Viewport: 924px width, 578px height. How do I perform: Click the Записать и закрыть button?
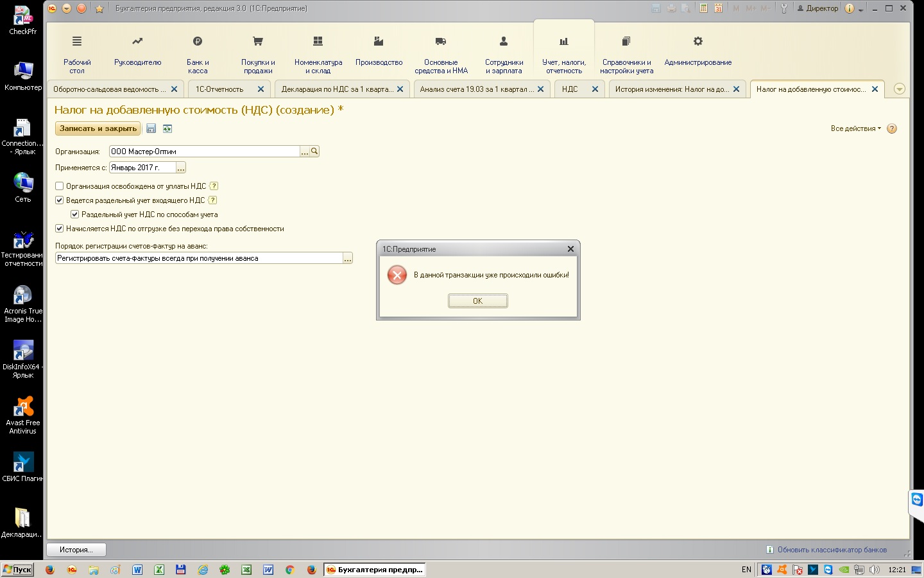click(x=98, y=128)
